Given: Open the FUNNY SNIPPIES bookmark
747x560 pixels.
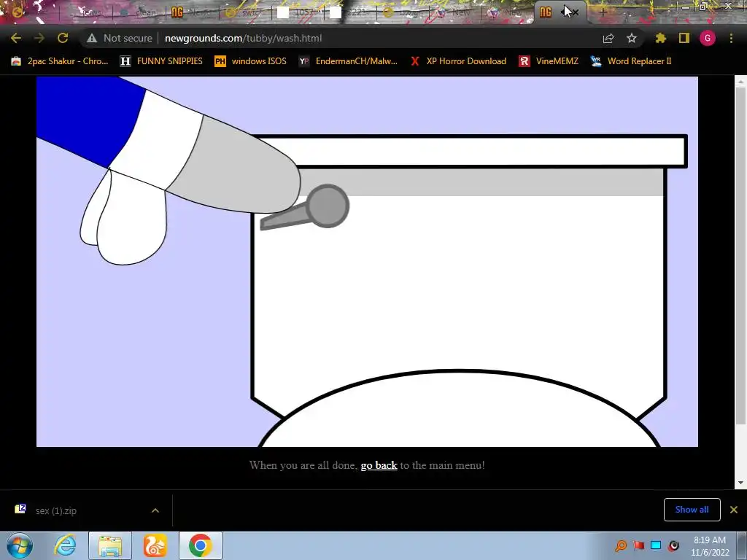Looking at the screenshot, I should pyautogui.click(x=161, y=61).
